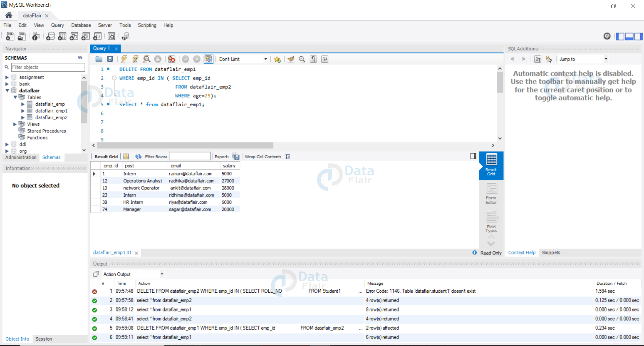This screenshot has width=644, height=346.
Task: Collapse the dataflair schema
Action: click(7, 91)
